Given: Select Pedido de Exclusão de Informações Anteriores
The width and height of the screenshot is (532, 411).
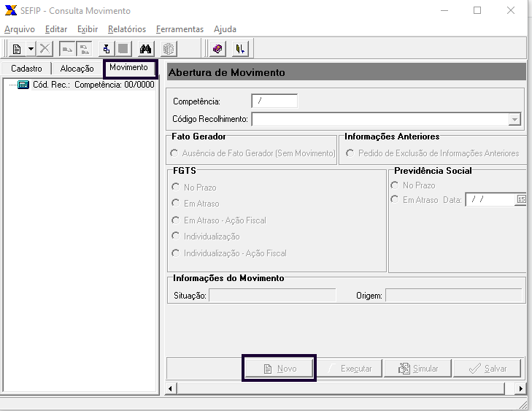Looking at the screenshot, I should tap(433, 153).
